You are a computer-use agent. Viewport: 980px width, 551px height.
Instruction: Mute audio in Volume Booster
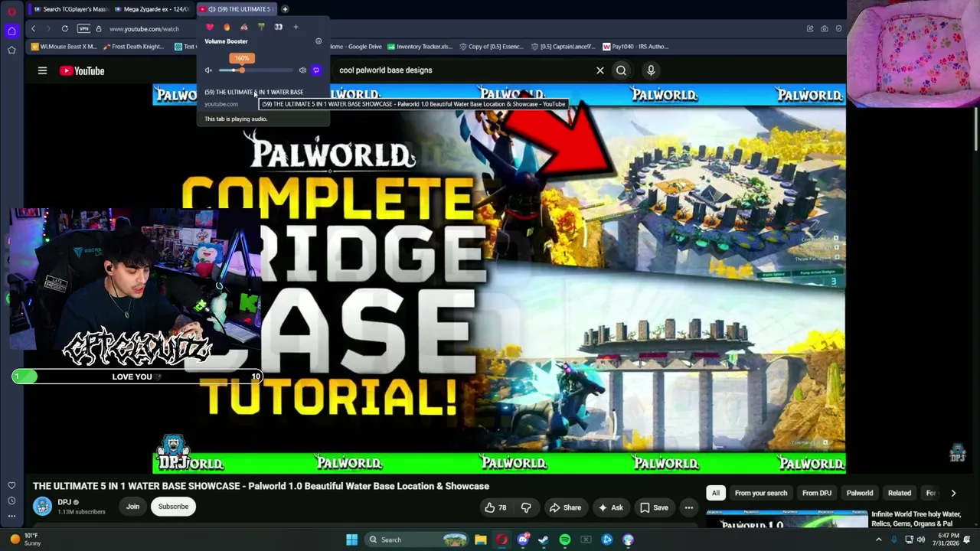[x=208, y=70]
